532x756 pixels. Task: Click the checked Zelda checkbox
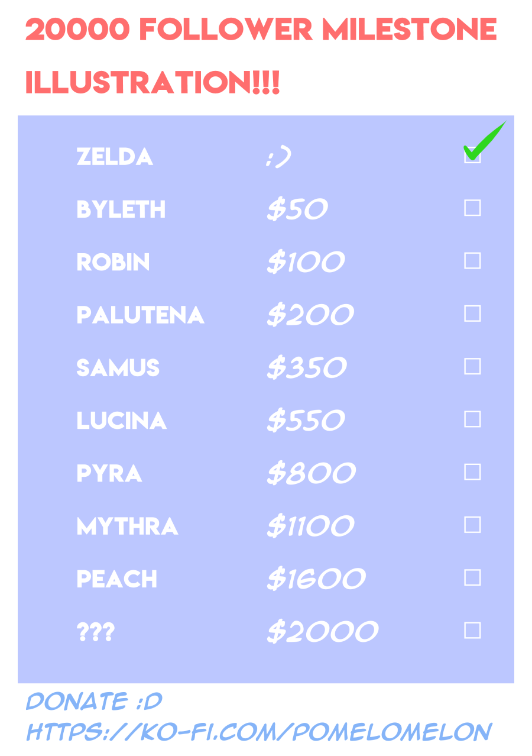click(472, 157)
